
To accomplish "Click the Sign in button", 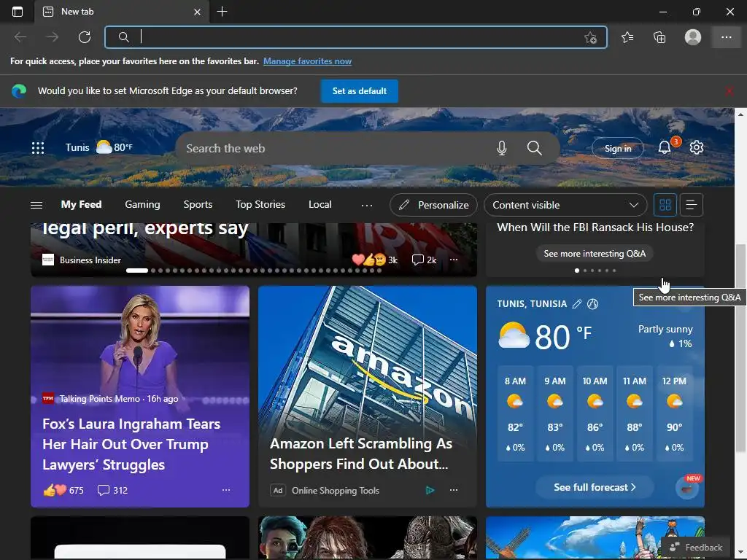I will (618, 148).
